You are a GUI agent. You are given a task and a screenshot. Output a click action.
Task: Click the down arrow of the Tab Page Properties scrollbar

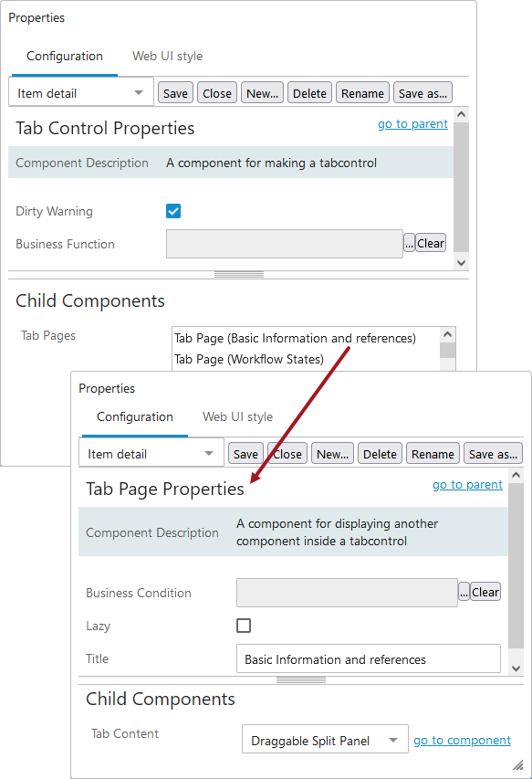coord(516,668)
